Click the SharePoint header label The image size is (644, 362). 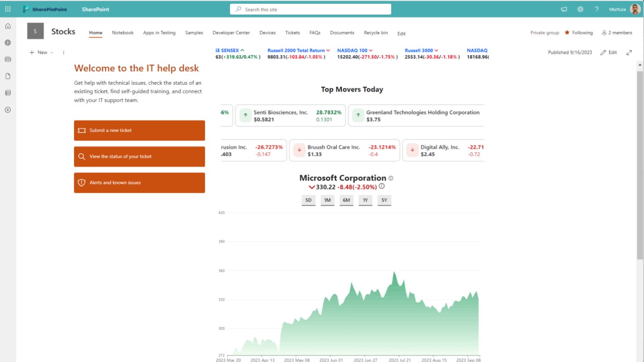(x=95, y=9)
